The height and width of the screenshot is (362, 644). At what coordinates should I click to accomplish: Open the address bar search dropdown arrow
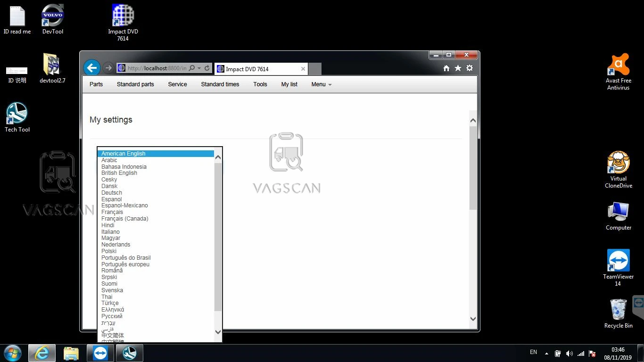click(199, 68)
